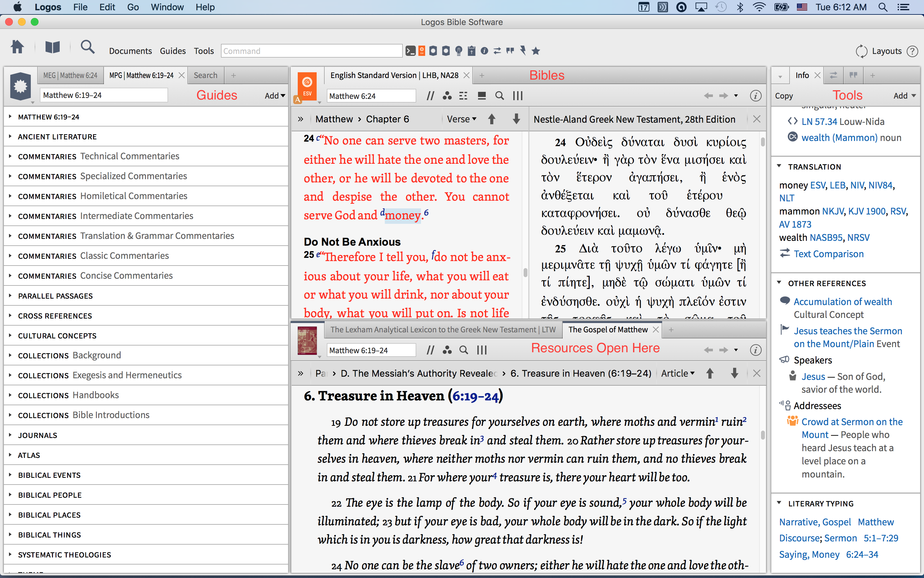Open the Verse navigation dropdown
Image resolution: width=924 pixels, height=578 pixels.
coord(462,119)
